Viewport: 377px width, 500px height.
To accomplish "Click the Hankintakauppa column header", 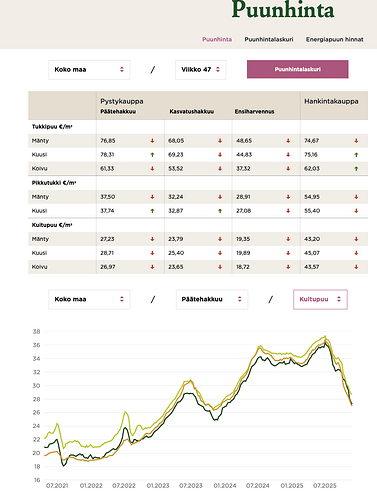I will pyautogui.click(x=331, y=101).
